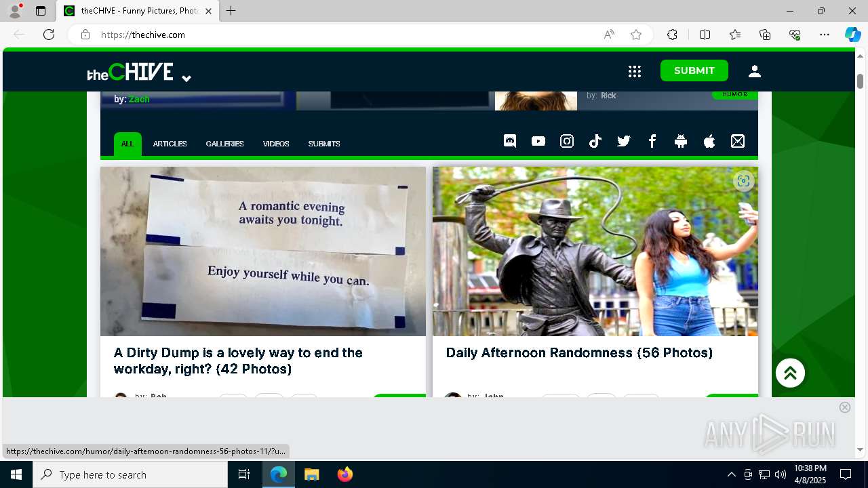Click the page vertical scrollbar thumb

[860, 81]
